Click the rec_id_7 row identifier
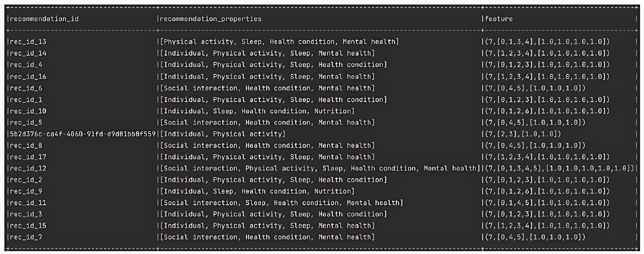 pos(26,237)
